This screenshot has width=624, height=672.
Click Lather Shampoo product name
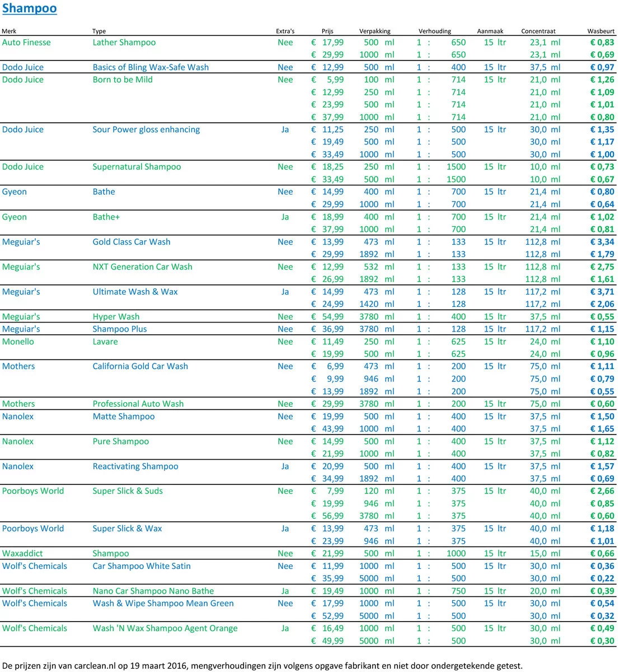point(124,43)
